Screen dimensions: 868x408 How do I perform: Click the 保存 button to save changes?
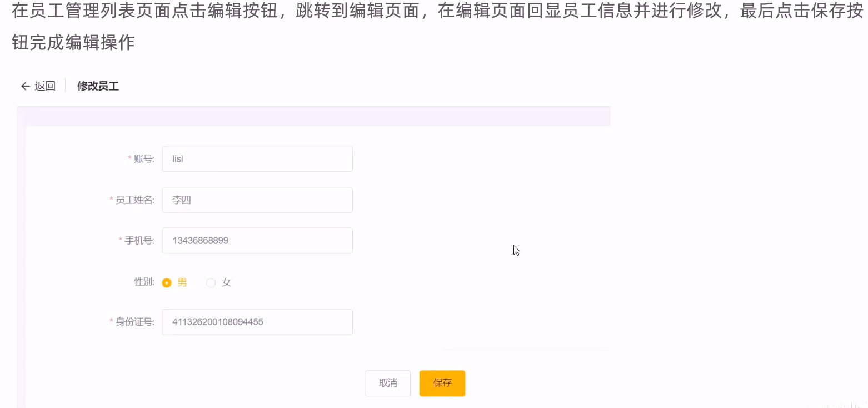(442, 383)
